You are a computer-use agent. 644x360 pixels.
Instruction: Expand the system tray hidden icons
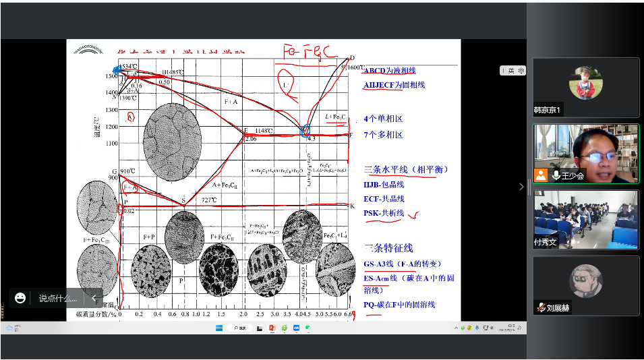pos(457,328)
